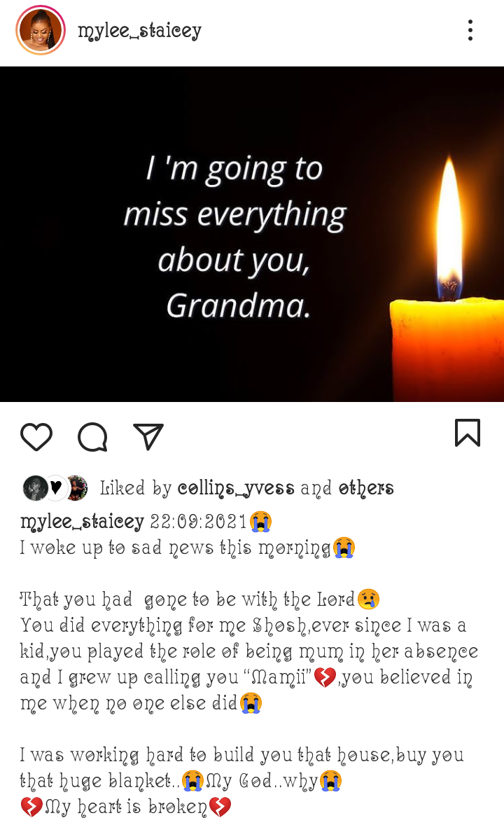The height and width of the screenshot is (818, 504).
Task: Share post using paper plane icon
Action: click(x=148, y=436)
